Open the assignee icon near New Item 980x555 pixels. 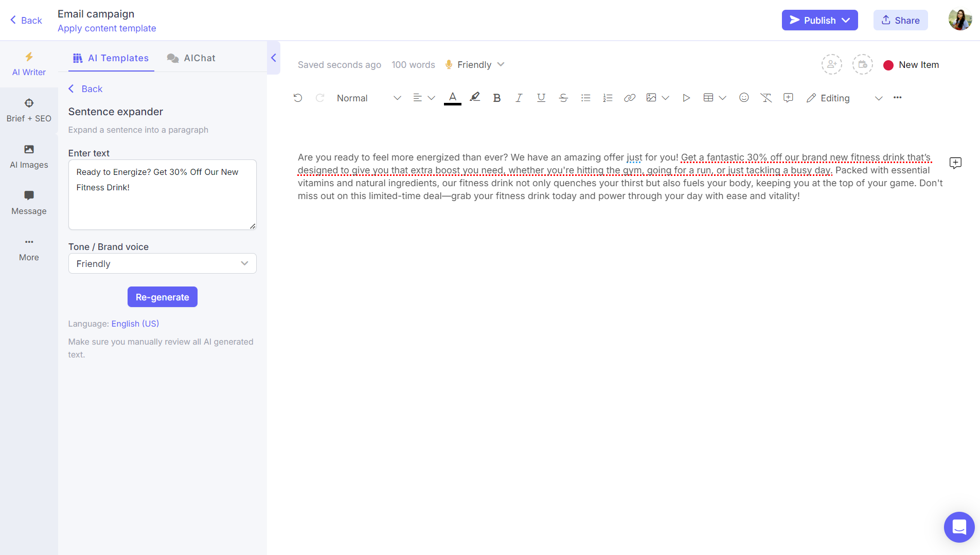(x=832, y=64)
